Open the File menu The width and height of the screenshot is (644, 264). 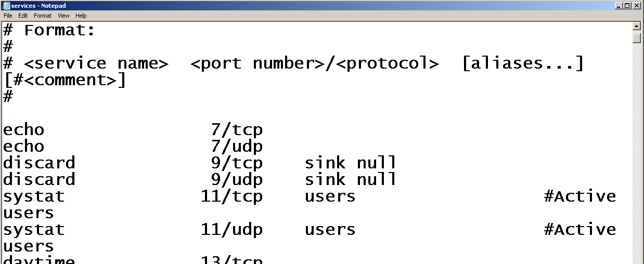pyautogui.click(x=8, y=16)
